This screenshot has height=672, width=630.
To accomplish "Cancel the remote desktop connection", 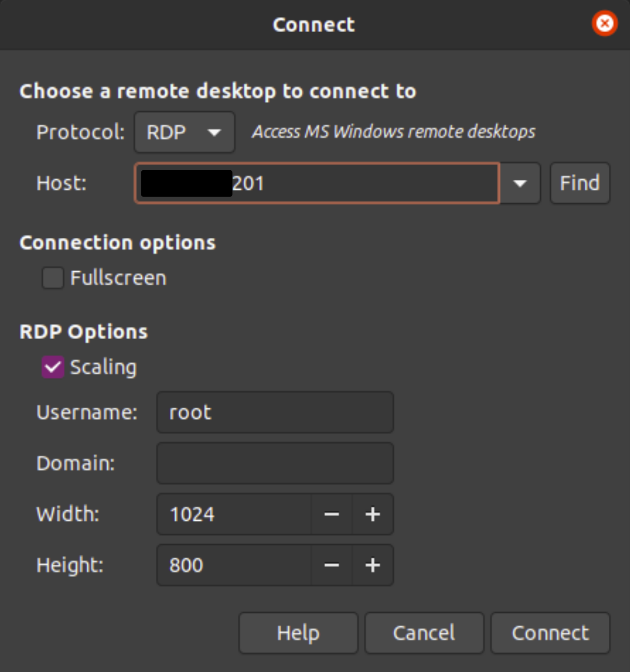I will coord(424,633).
